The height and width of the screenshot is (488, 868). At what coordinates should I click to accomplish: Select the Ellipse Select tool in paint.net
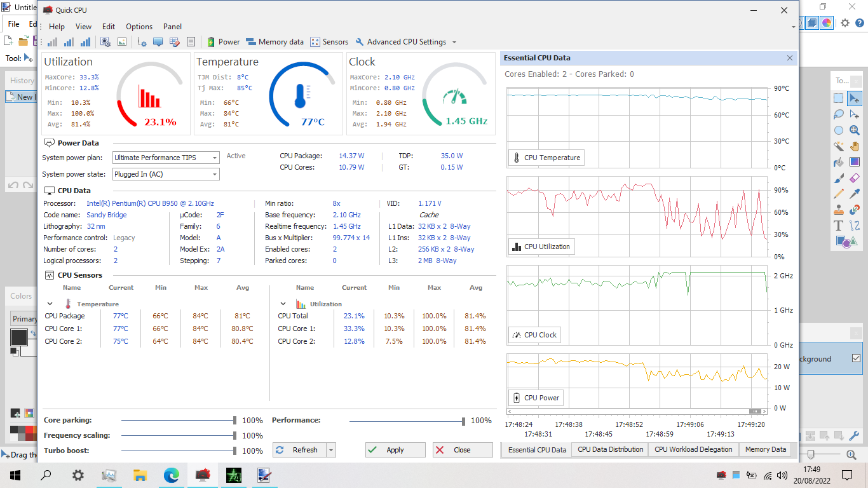pos(839,130)
